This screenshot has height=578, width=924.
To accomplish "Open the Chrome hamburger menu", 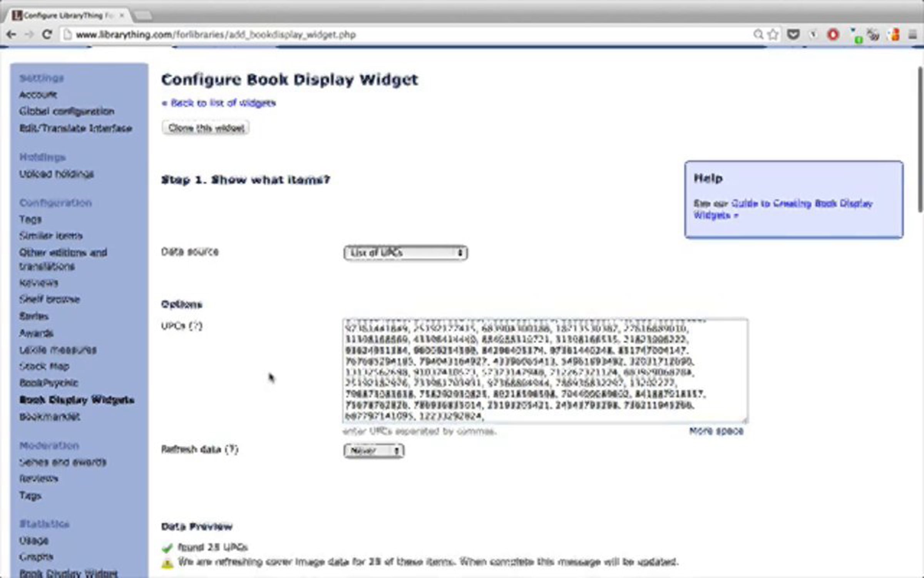I will point(912,35).
